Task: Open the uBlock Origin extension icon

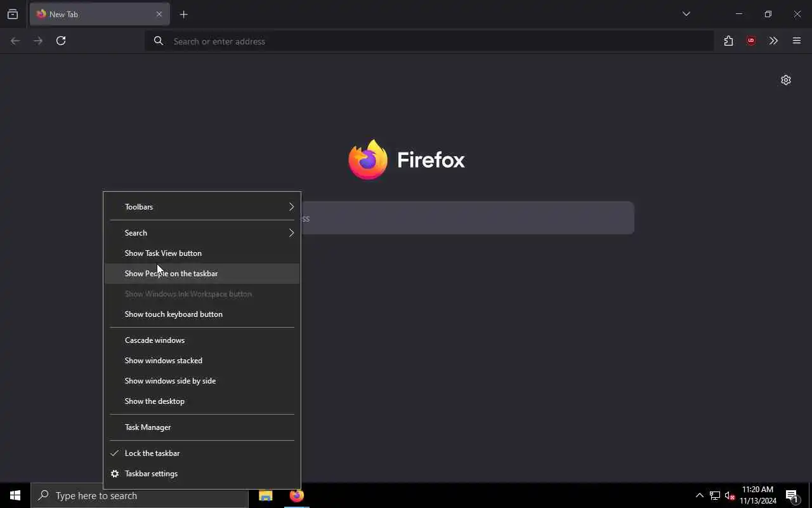Action: (751, 41)
